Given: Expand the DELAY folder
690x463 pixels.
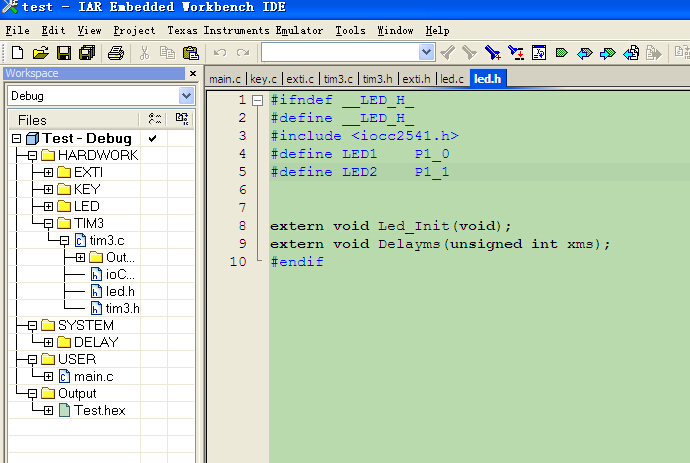Looking at the screenshot, I should click(48, 342).
